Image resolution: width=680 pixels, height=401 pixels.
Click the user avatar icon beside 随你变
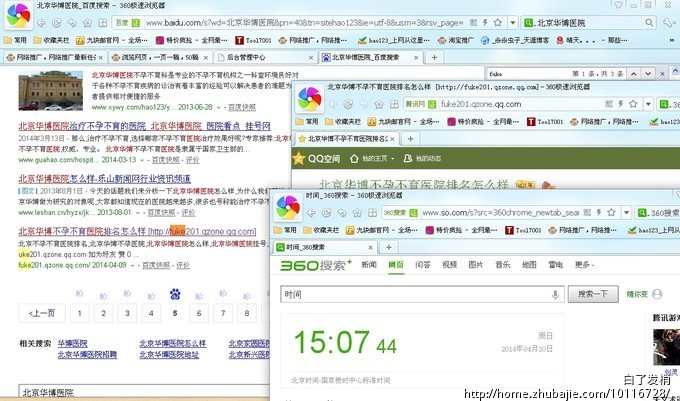657,294
